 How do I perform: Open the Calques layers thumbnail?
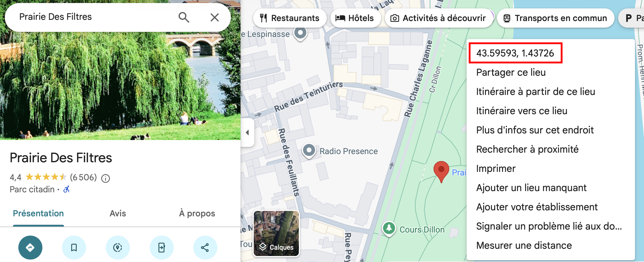tap(276, 233)
